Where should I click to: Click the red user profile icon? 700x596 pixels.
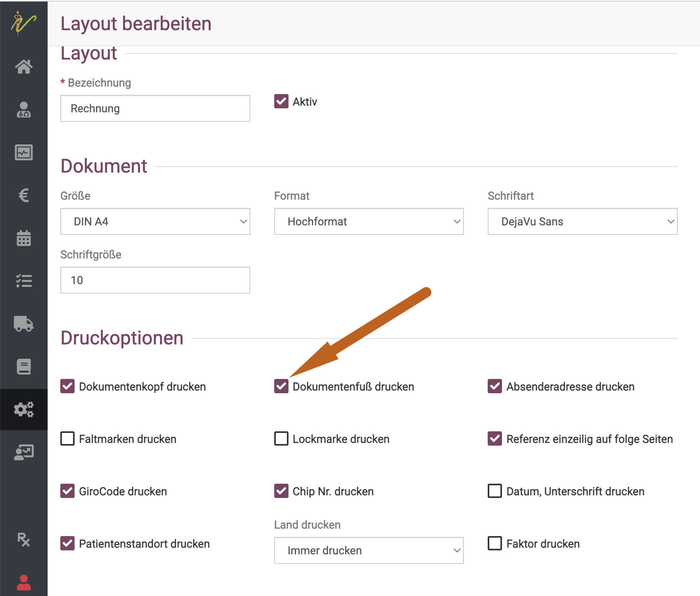coord(24,583)
